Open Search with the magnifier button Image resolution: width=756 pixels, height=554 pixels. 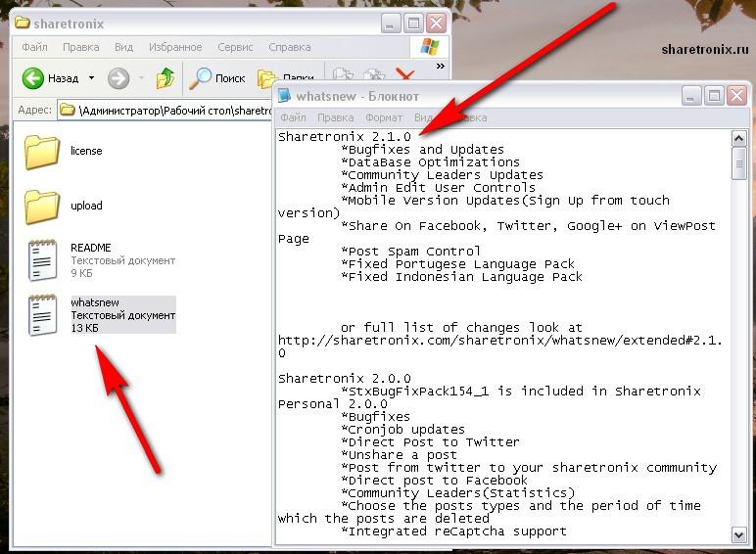(x=217, y=78)
